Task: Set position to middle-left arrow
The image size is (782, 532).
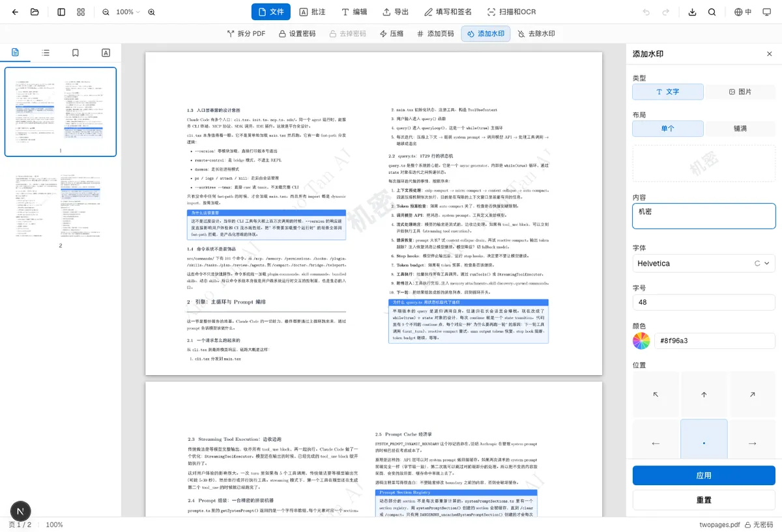Action: pos(656,443)
